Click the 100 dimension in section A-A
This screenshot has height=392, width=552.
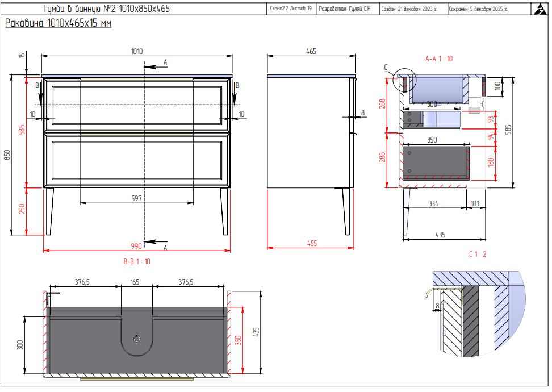click(x=497, y=86)
